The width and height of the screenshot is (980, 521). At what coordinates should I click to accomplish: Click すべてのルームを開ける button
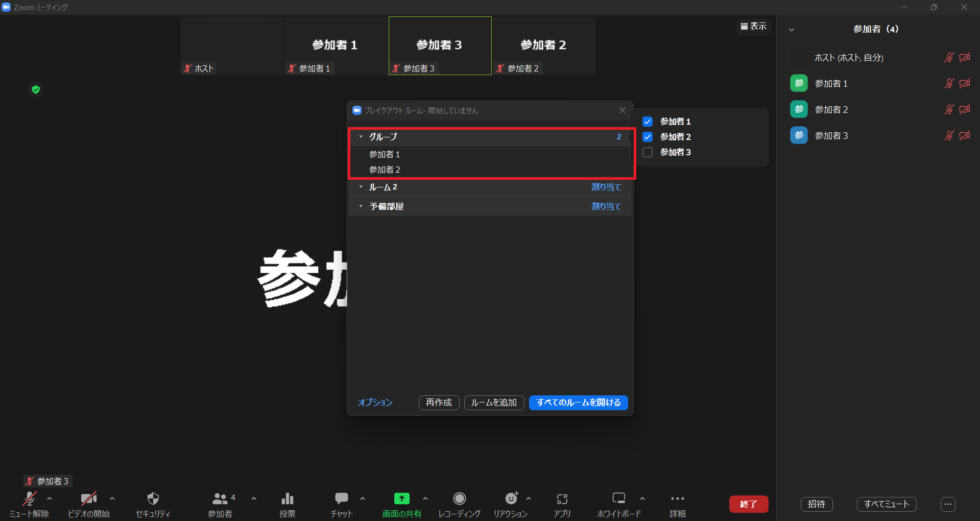tap(578, 402)
